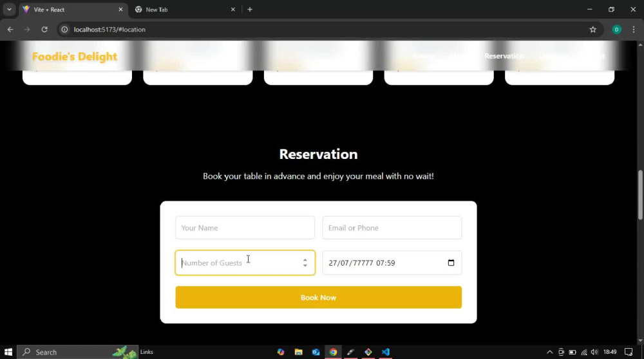Image resolution: width=644 pixels, height=359 pixels.
Task: Close the New Tab tab
Action: (233, 10)
